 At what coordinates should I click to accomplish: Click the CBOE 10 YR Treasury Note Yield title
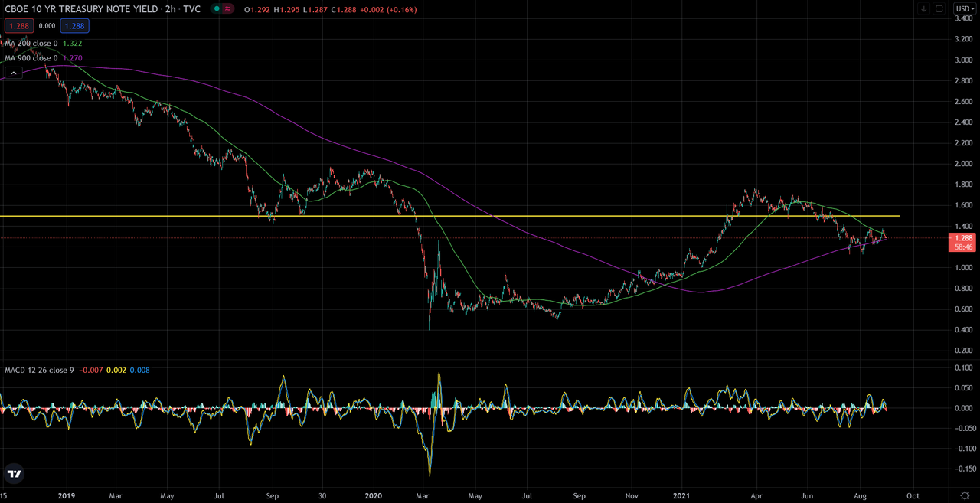[x=80, y=9]
